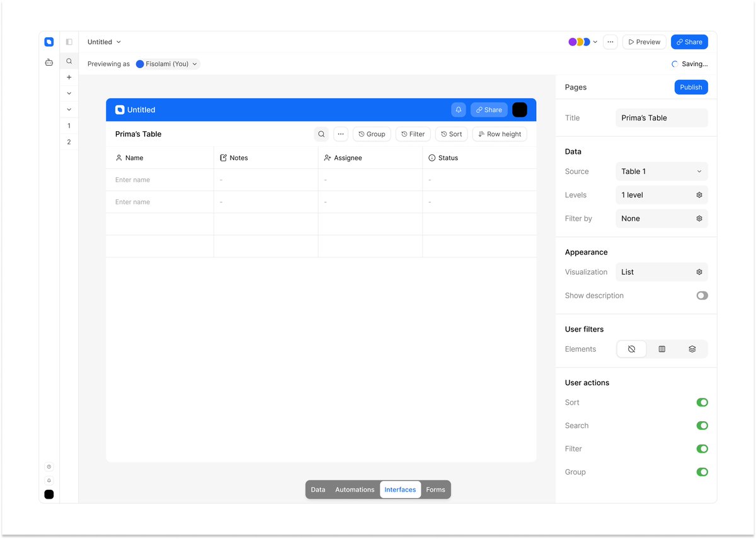
Task: Click the Prima's Table heading
Action: pyautogui.click(x=139, y=134)
